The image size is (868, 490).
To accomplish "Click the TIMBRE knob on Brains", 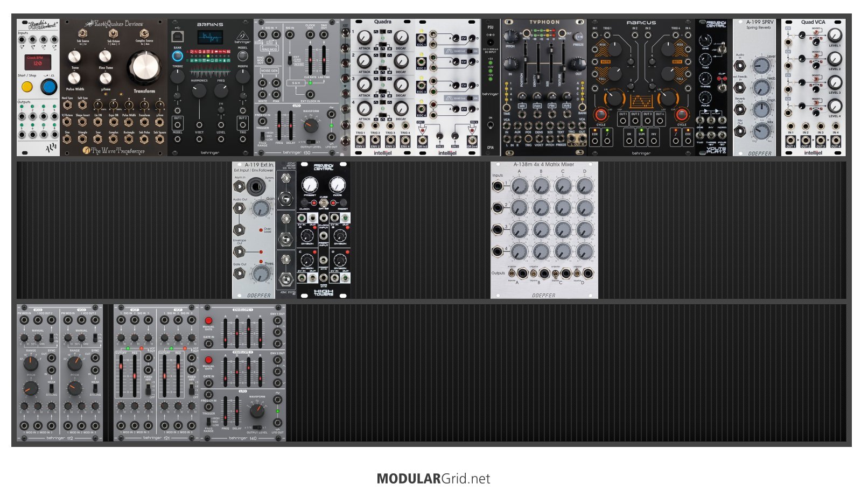I will click(x=178, y=76).
